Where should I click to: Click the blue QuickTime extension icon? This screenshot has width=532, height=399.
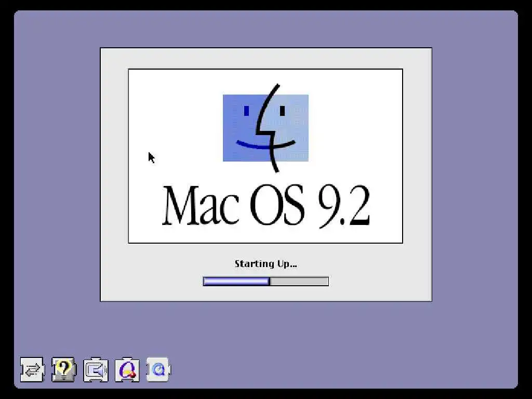coord(158,369)
